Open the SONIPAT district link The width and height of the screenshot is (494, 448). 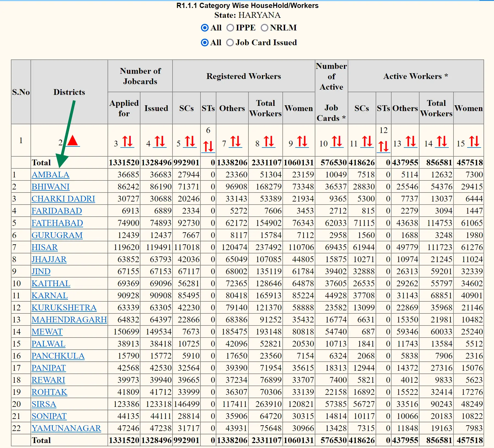point(49,416)
